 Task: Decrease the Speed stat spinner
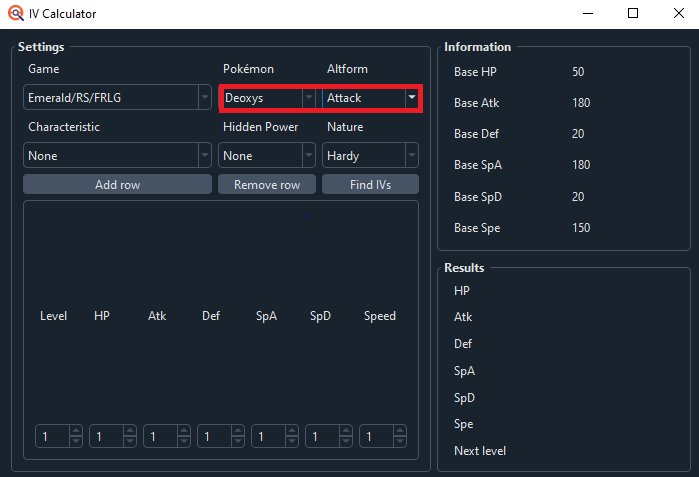click(400, 441)
